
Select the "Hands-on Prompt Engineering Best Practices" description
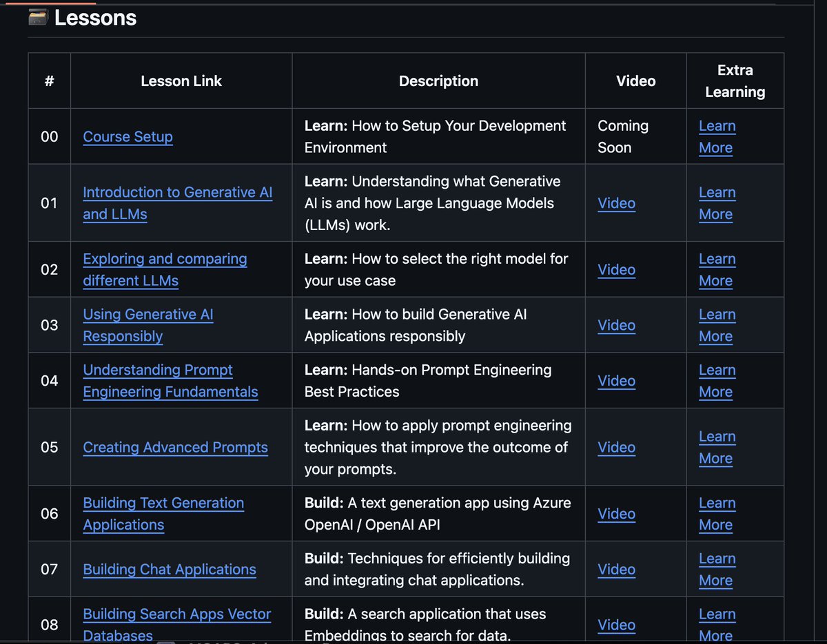pos(428,381)
